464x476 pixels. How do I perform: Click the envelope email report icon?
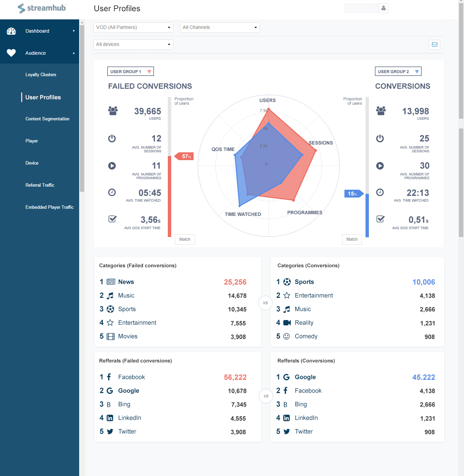pos(434,45)
